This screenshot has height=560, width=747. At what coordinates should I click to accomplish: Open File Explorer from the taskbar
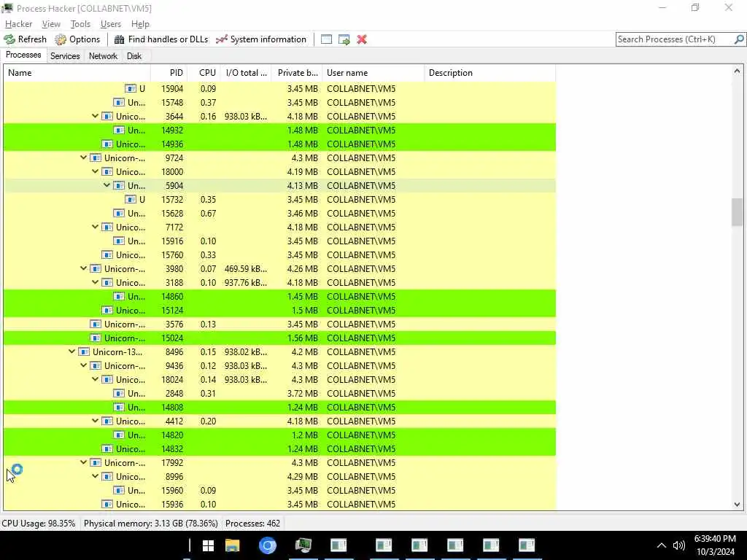(x=233, y=545)
